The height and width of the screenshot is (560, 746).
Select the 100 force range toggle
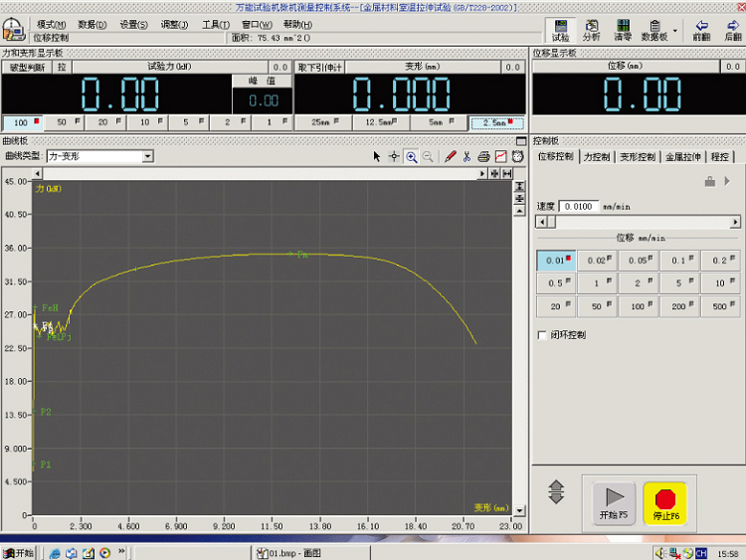(23, 122)
